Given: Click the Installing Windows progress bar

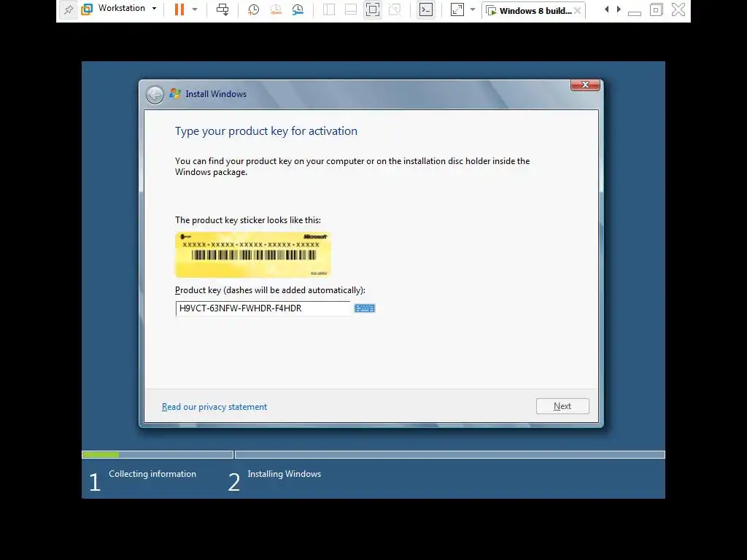Looking at the screenshot, I should coord(449,455).
